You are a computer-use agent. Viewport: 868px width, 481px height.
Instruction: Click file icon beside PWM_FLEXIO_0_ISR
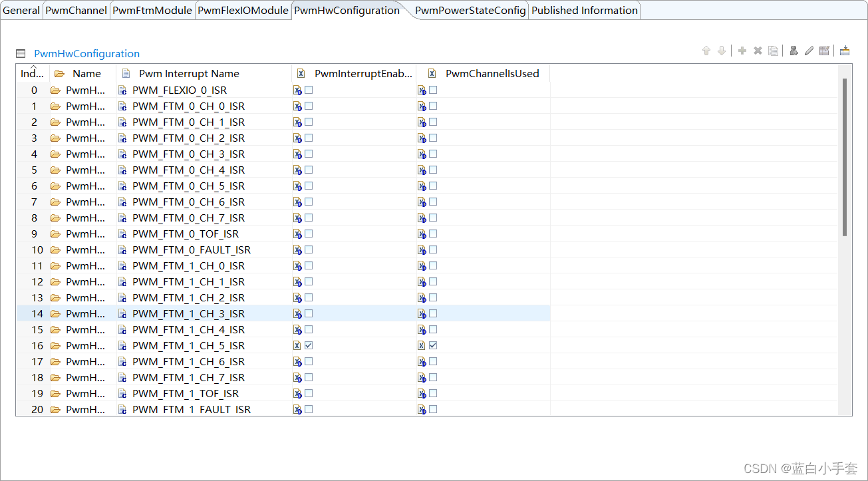click(x=122, y=90)
